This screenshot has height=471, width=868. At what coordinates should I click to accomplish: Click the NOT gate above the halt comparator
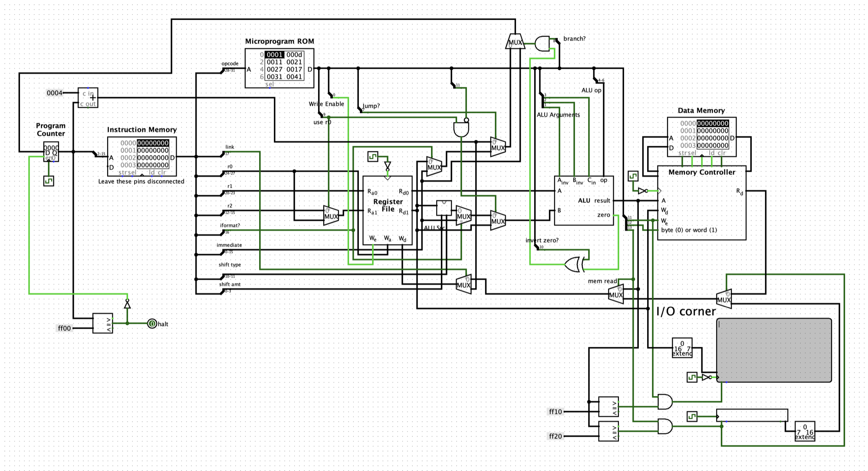pyautogui.click(x=127, y=304)
